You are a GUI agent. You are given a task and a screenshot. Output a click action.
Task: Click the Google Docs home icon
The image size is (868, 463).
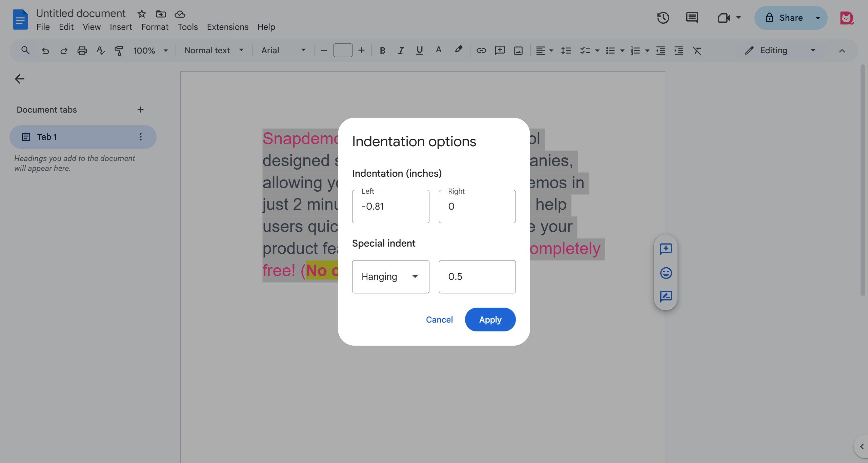[20, 19]
